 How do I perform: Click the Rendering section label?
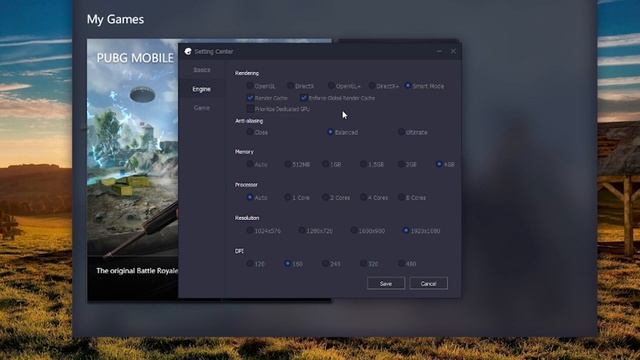click(x=247, y=73)
